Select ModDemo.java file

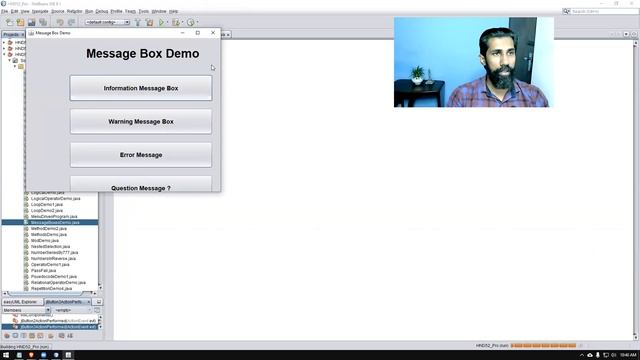[x=45, y=241]
